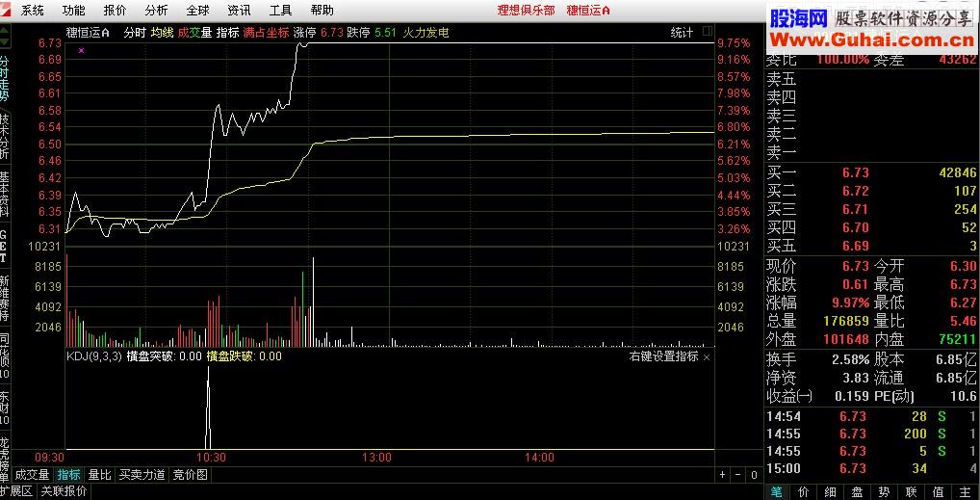Click the purple X marker on chart
The height and width of the screenshot is (500, 980).
[x=81, y=50]
